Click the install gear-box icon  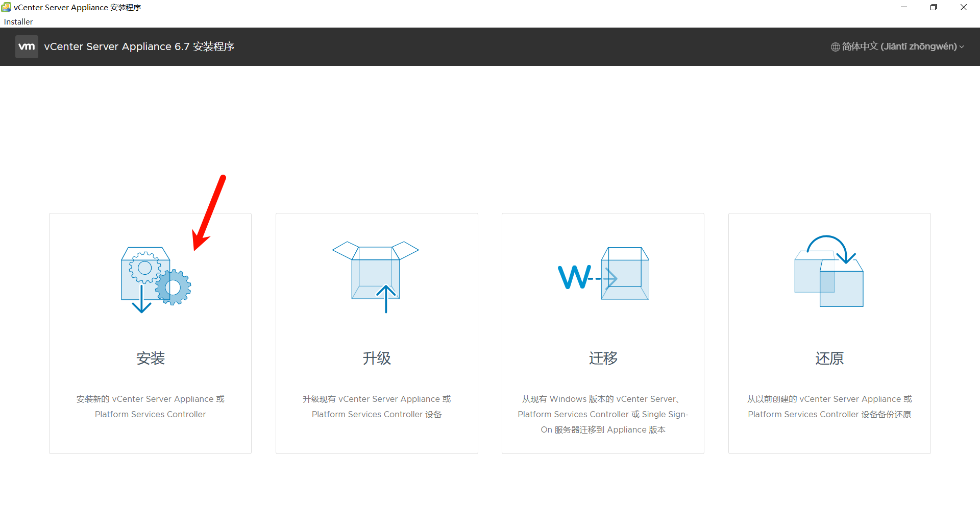click(156, 279)
